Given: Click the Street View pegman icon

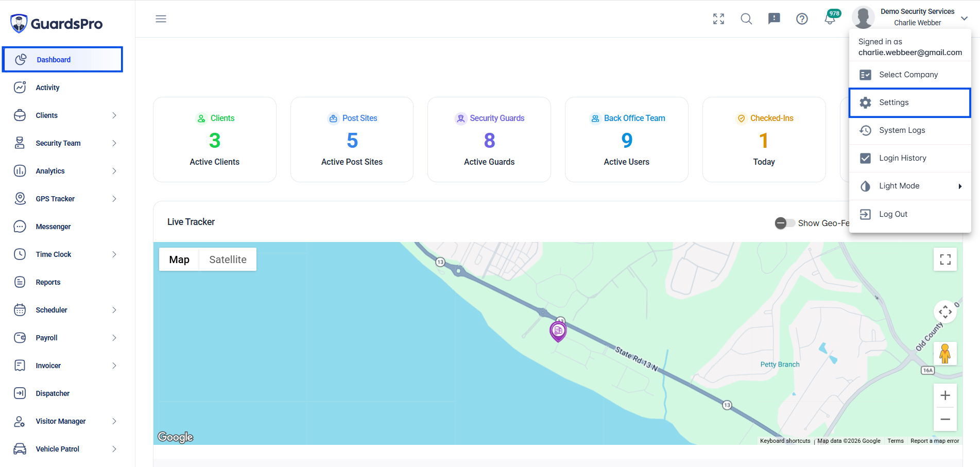Looking at the screenshot, I should [x=945, y=354].
